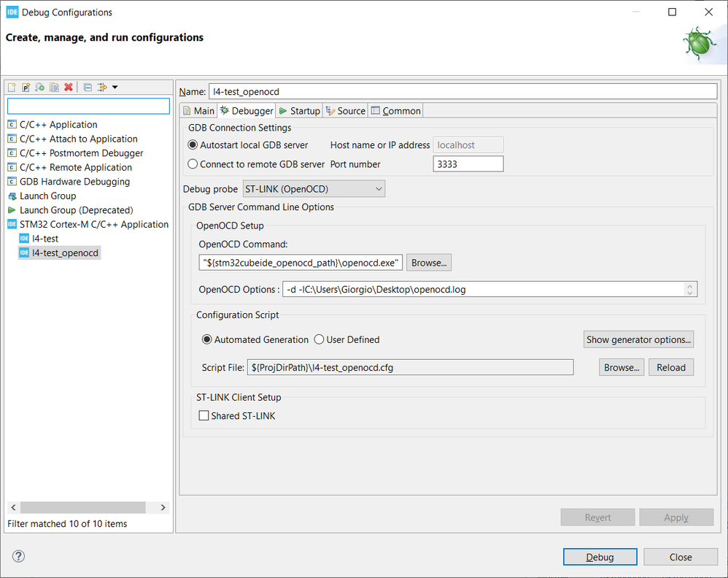Browse for the OpenOCD command
The height and width of the screenshot is (578, 728).
pyautogui.click(x=428, y=263)
